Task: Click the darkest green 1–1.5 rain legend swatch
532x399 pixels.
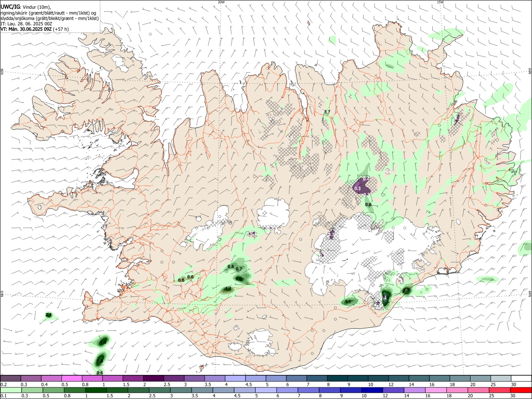Action: pyautogui.click(x=96, y=390)
